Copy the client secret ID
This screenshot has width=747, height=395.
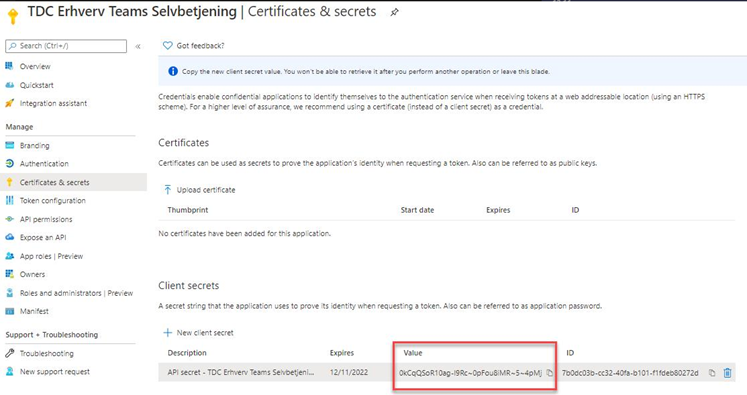point(712,373)
